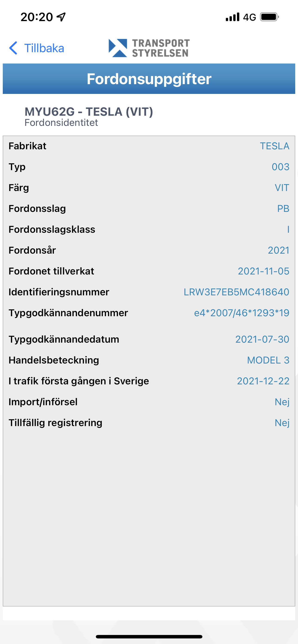Viewport: 298px width, 644px height.
Task: Tap the Fordonsuppgifter header bar
Action: (x=149, y=79)
